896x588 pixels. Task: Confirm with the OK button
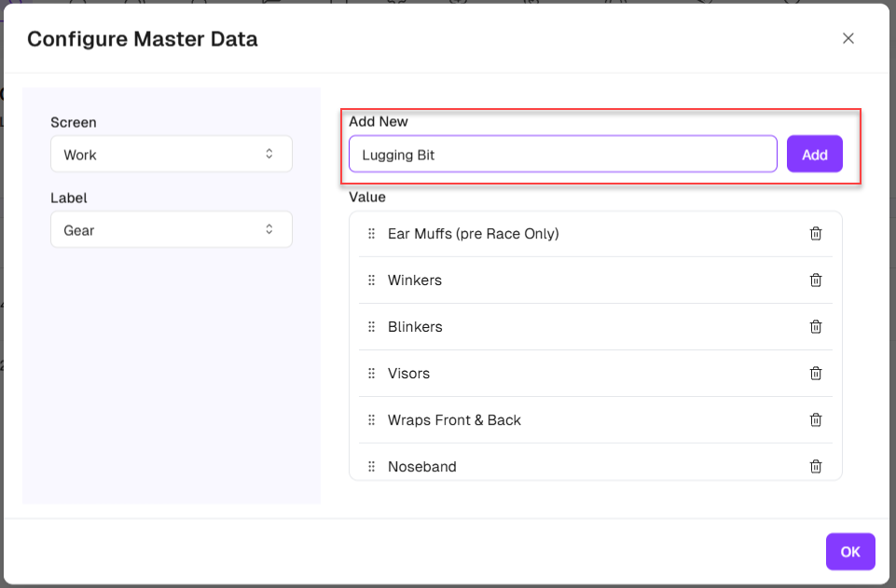click(849, 552)
